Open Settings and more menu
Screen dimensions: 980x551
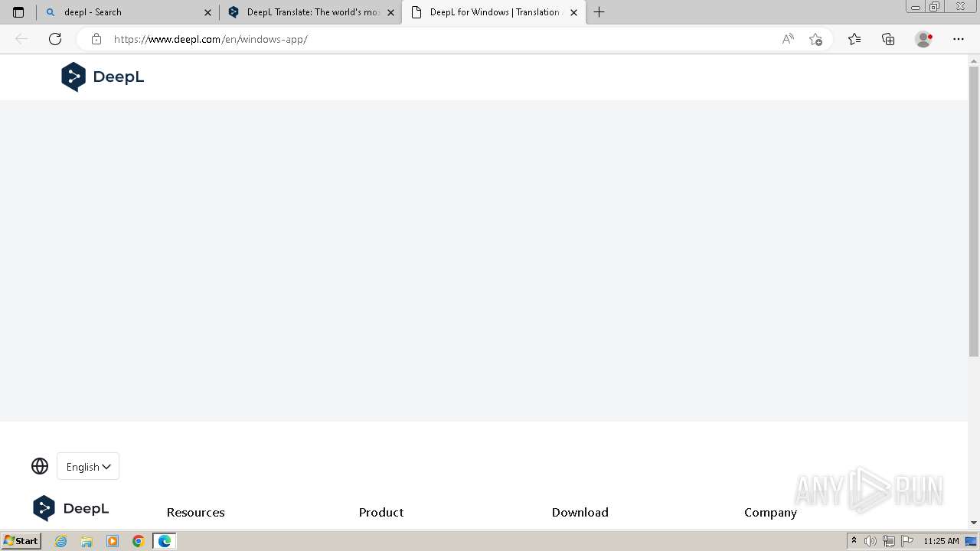tap(959, 39)
